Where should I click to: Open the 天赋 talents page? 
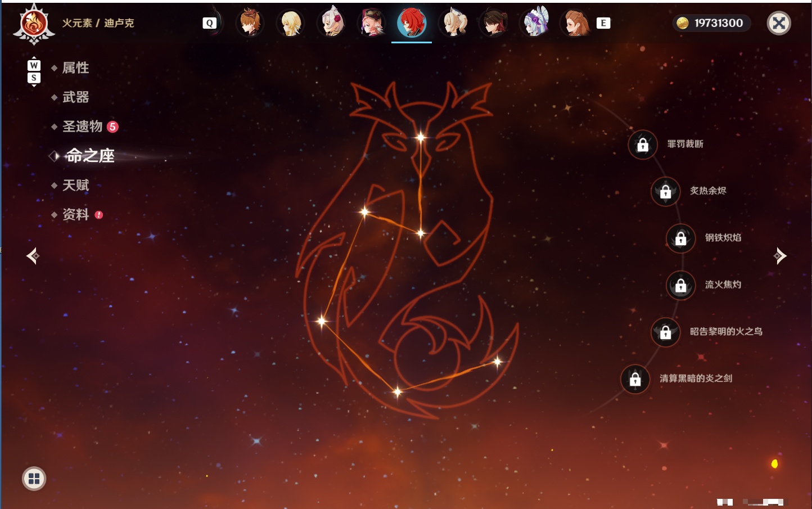pos(75,185)
